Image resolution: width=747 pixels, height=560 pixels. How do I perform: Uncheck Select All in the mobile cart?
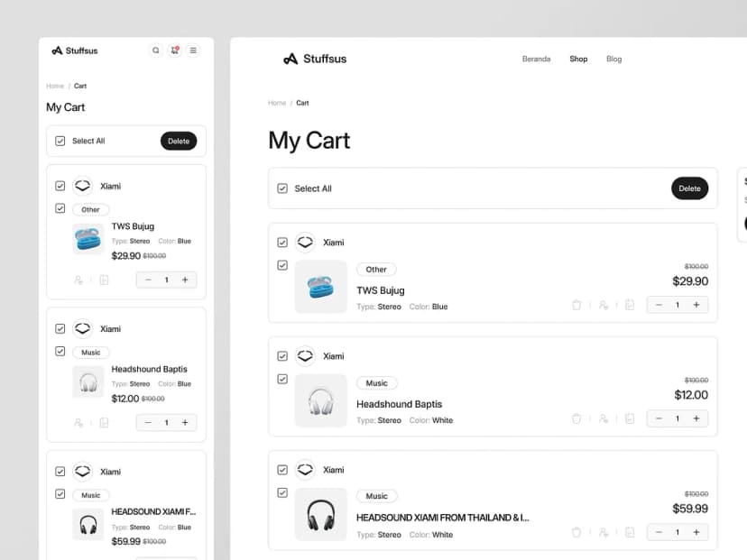(x=60, y=141)
